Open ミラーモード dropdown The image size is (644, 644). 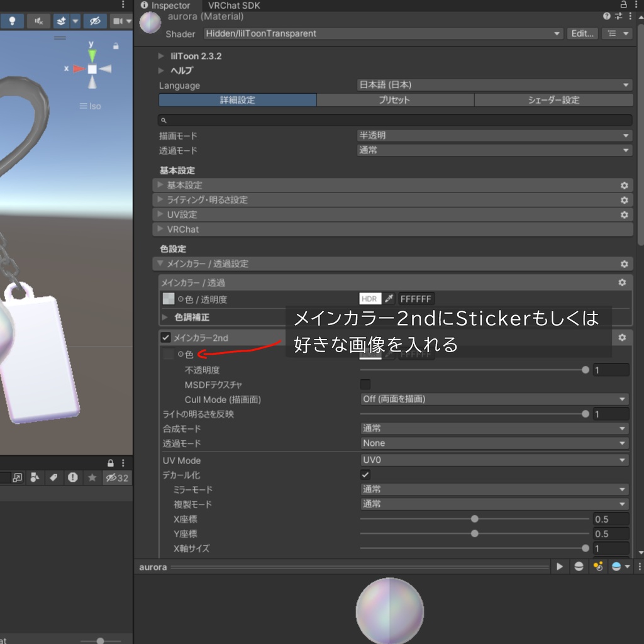click(494, 489)
